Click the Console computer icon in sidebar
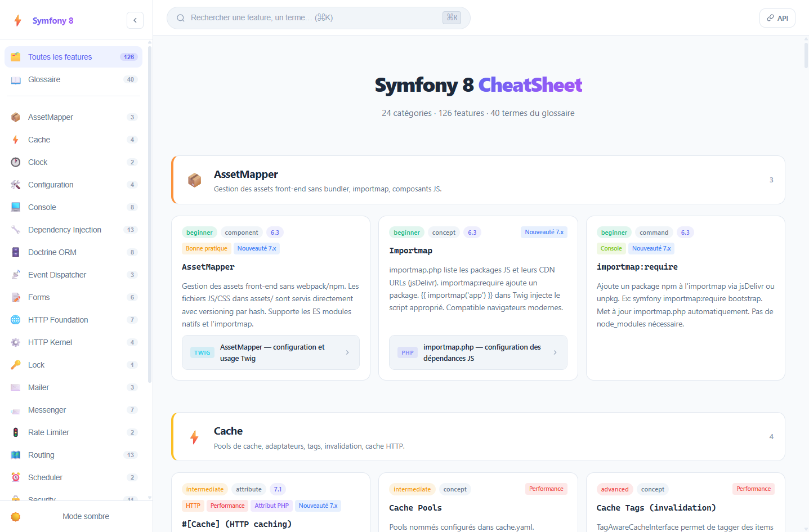Screen dimensions: 809x532 (16, 207)
